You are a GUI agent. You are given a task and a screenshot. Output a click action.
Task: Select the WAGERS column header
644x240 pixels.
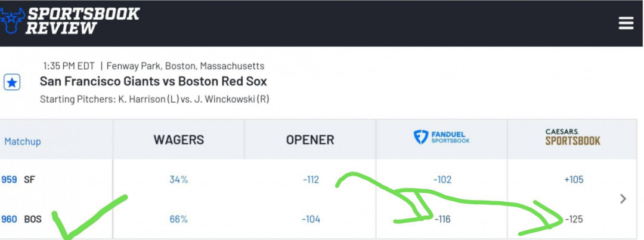click(179, 140)
